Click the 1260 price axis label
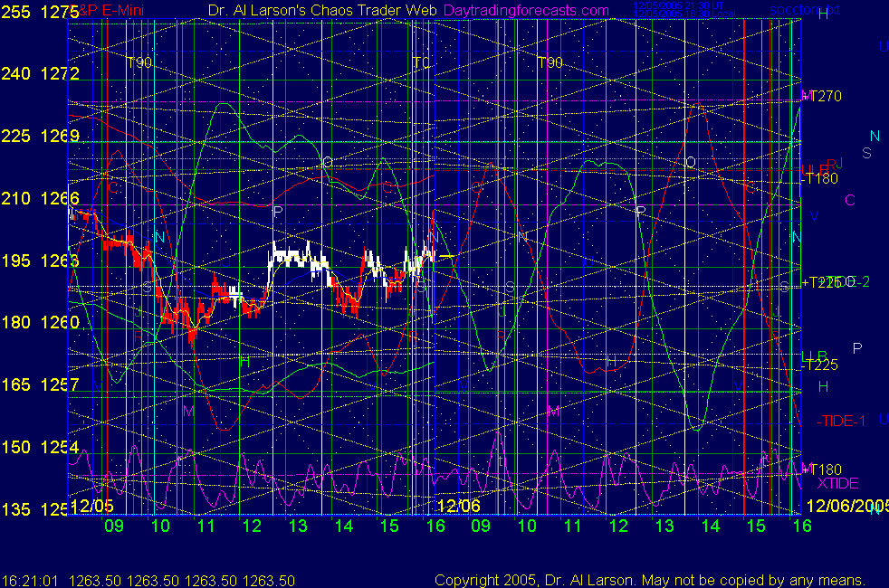Image resolution: width=889 pixels, height=588 pixels. tap(60, 323)
